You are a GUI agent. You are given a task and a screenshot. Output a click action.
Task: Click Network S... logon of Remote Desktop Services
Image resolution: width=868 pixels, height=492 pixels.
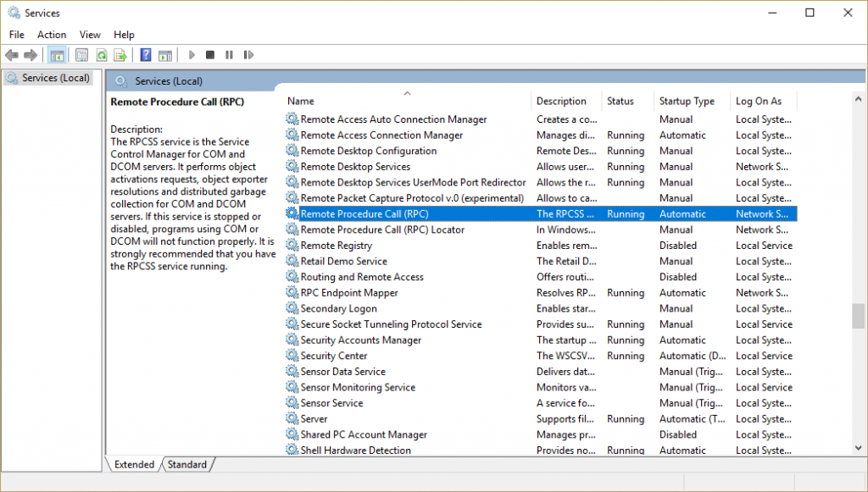[x=762, y=166]
